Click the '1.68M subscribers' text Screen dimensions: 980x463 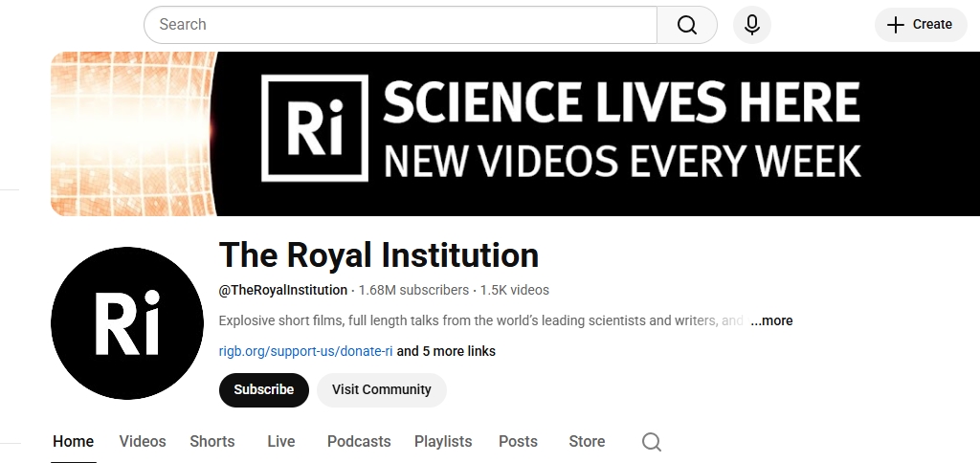(413, 290)
